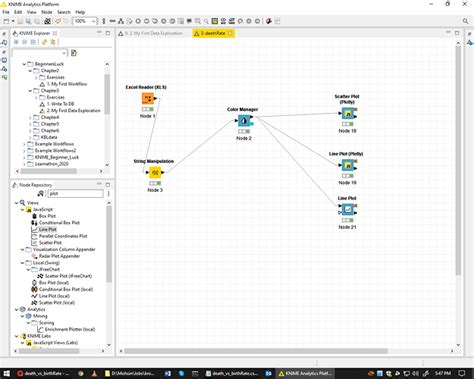Select the Line Plot node 21 icon
The height and width of the screenshot is (379, 474).
[348, 209]
